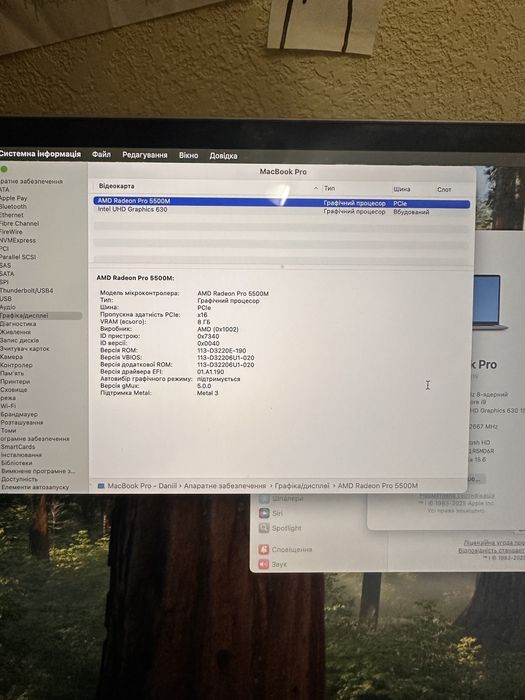Select SATA in the sidebar

(7, 274)
